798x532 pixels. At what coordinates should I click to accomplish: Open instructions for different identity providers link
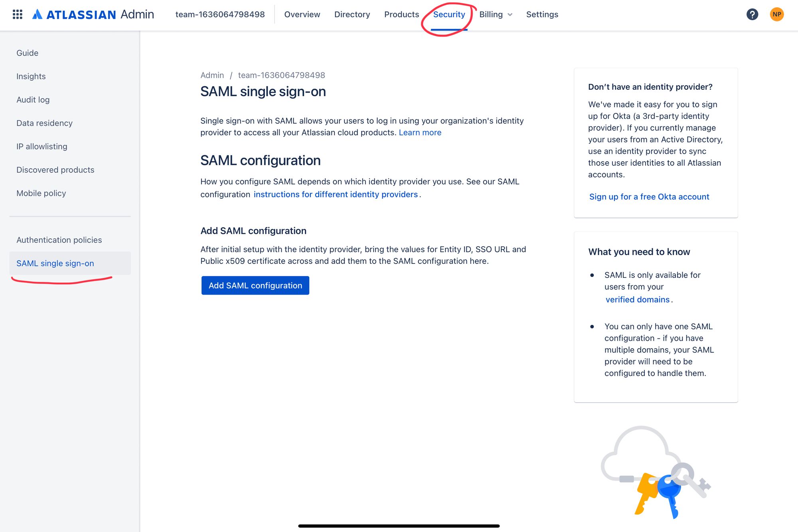(336, 194)
